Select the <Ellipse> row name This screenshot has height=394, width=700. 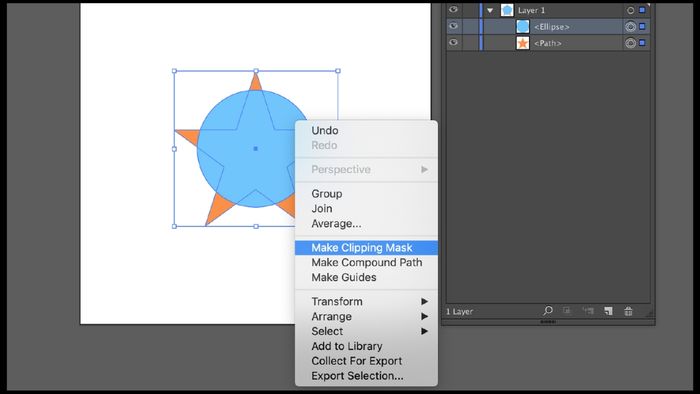[x=552, y=27]
